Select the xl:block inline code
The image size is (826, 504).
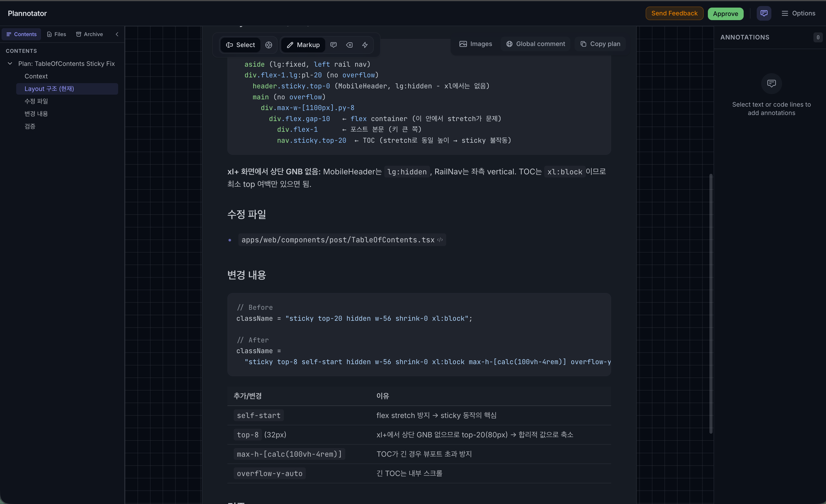click(x=565, y=172)
